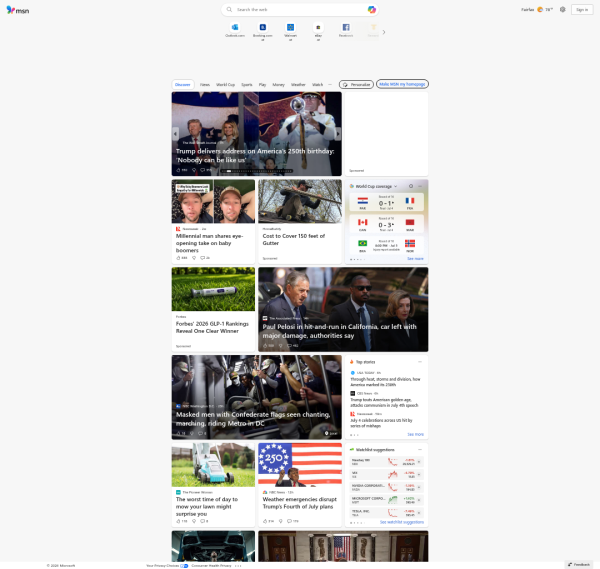
Task: Click the Copilot icon in search bar
Action: (371, 10)
